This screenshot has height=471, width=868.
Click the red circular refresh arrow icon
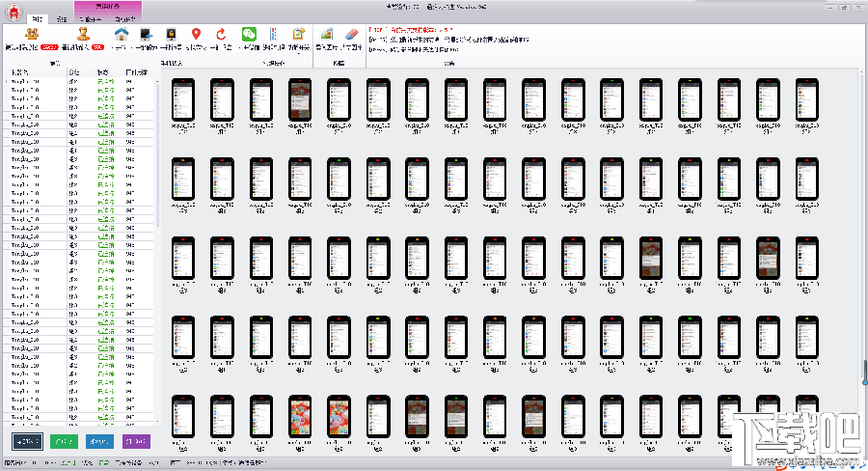pos(221,35)
